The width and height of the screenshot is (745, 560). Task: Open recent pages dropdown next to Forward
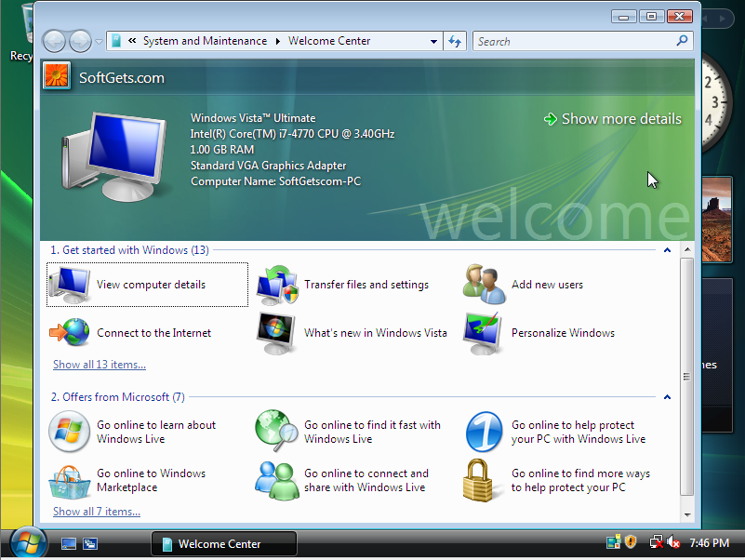pyautogui.click(x=99, y=42)
